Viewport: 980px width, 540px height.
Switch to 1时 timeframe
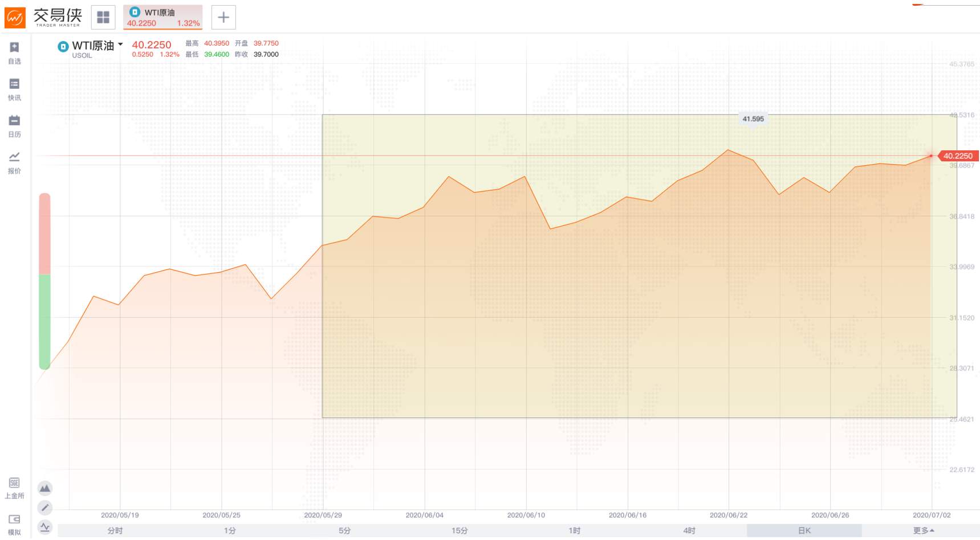(574, 530)
